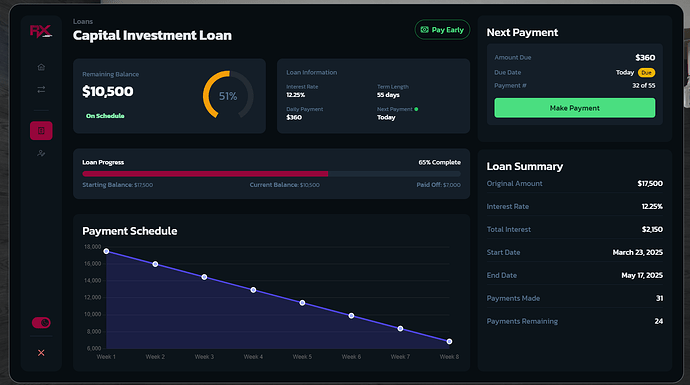This screenshot has width=690, height=385.
Task: Click the Week 7 data point on the chart
Action: coord(400,329)
